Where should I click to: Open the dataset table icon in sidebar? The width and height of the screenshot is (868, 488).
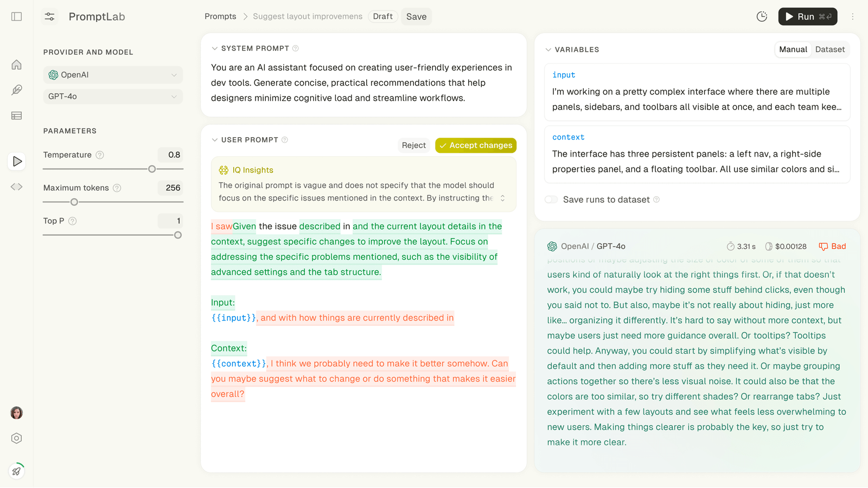16,115
